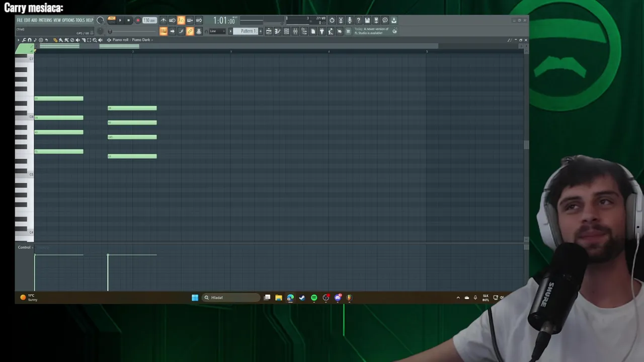This screenshot has height=362, width=644.
Task: Toggle note/clip grouping link icon
Action: pos(190,31)
